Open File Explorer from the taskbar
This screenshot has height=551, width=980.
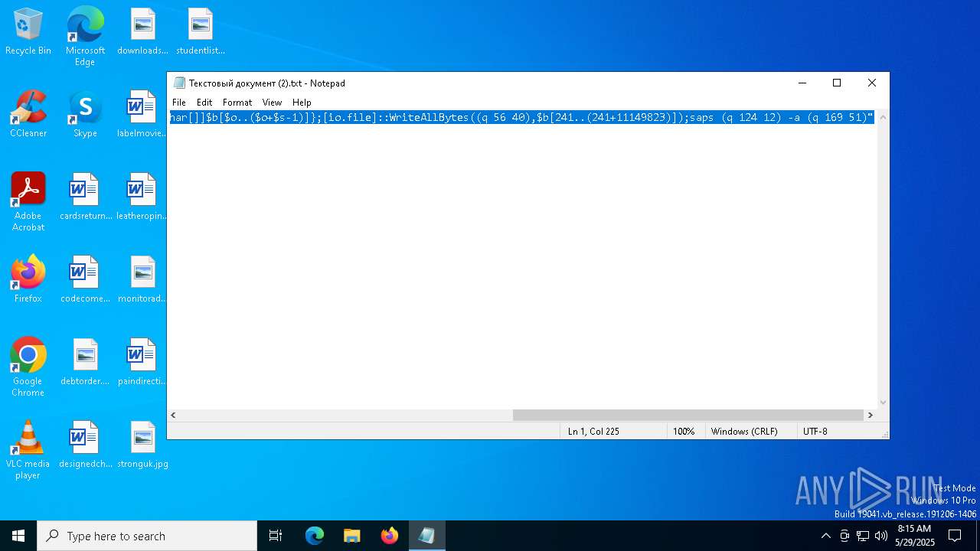[352, 536]
